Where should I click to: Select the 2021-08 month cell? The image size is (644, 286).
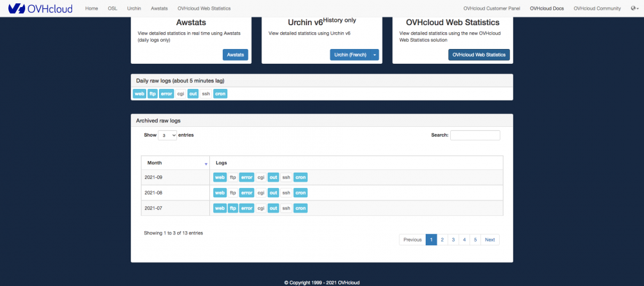[x=175, y=193]
